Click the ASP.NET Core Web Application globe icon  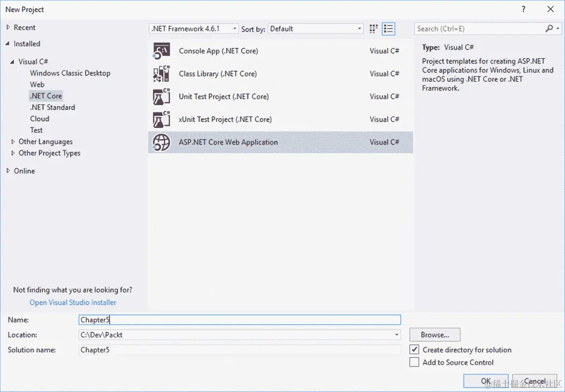pyautogui.click(x=161, y=142)
